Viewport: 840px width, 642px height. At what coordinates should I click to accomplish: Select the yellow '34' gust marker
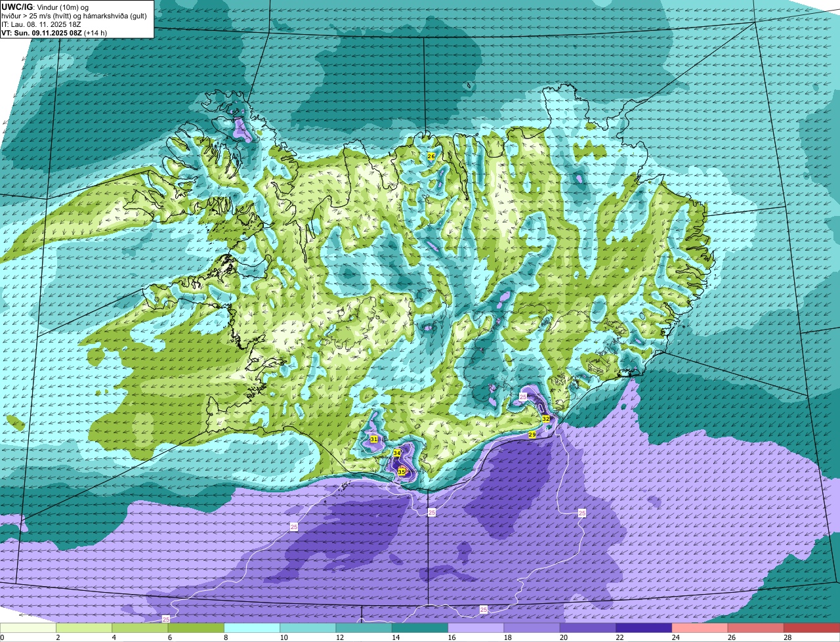pyautogui.click(x=397, y=453)
